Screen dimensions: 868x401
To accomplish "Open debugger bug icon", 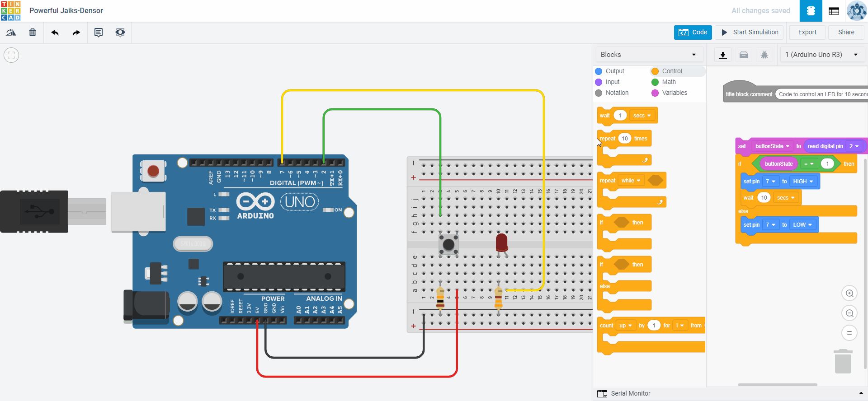I will (x=764, y=55).
